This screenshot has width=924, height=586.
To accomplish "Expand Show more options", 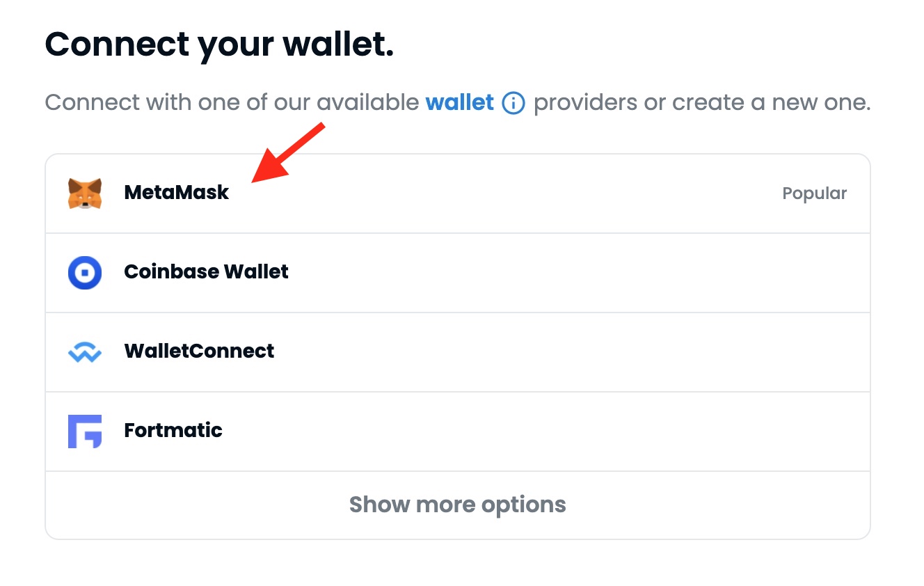I will (457, 505).
